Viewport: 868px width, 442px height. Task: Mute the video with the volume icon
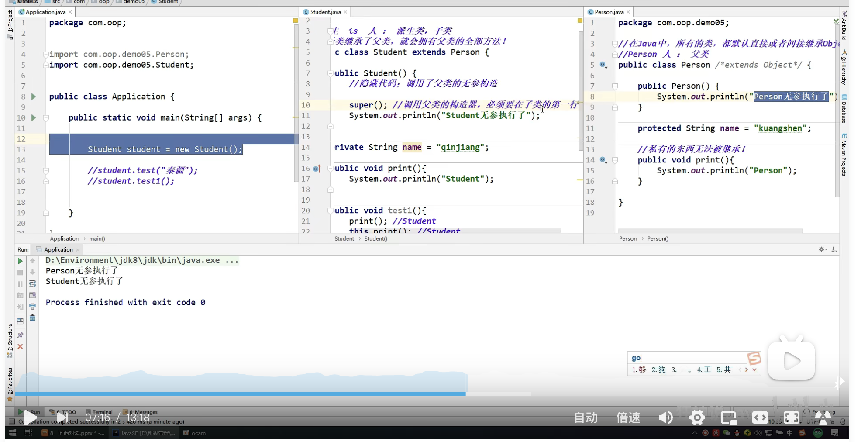[x=666, y=418]
